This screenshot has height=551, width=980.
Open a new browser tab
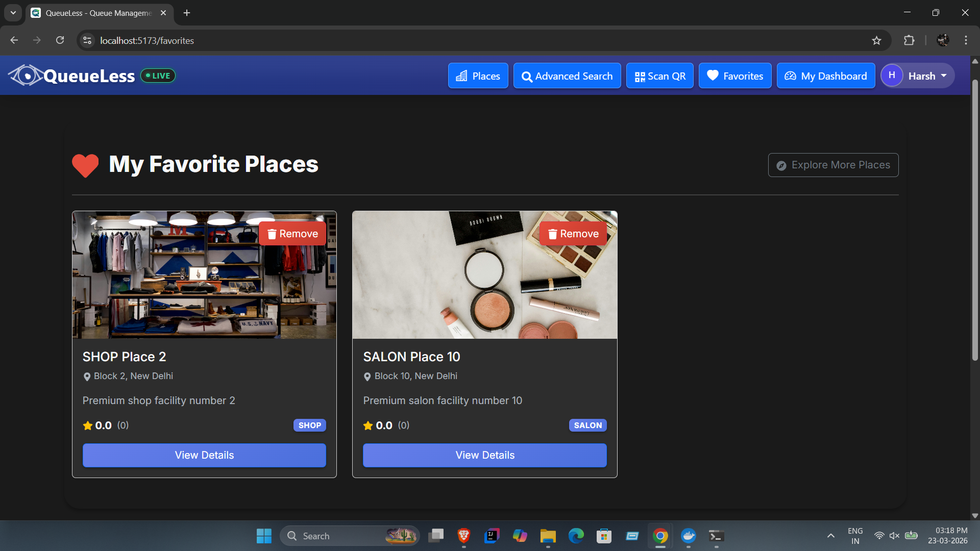[x=187, y=13]
